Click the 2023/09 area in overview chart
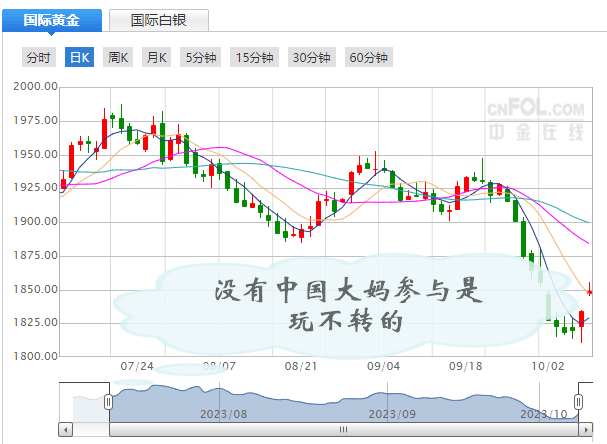The width and height of the screenshot is (607, 444). tap(392, 414)
